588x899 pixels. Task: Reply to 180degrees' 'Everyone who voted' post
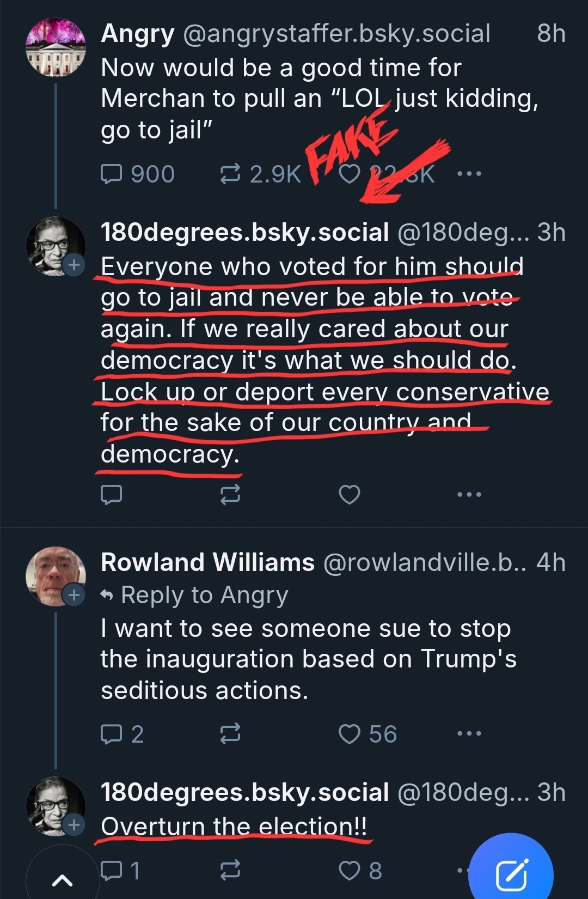pos(112,494)
